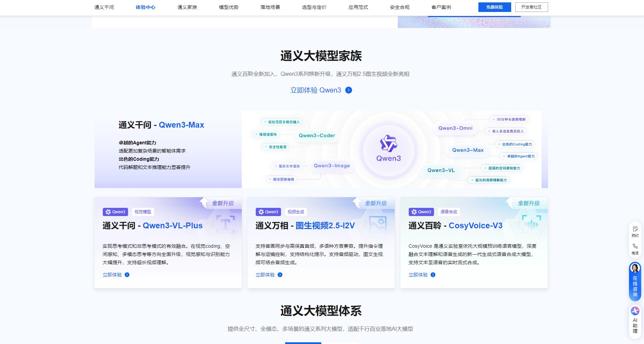Screen dimensions: 644x344
Task: Open the 预约 appointment icon in sidebar
Action: click(x=635, y=232)
